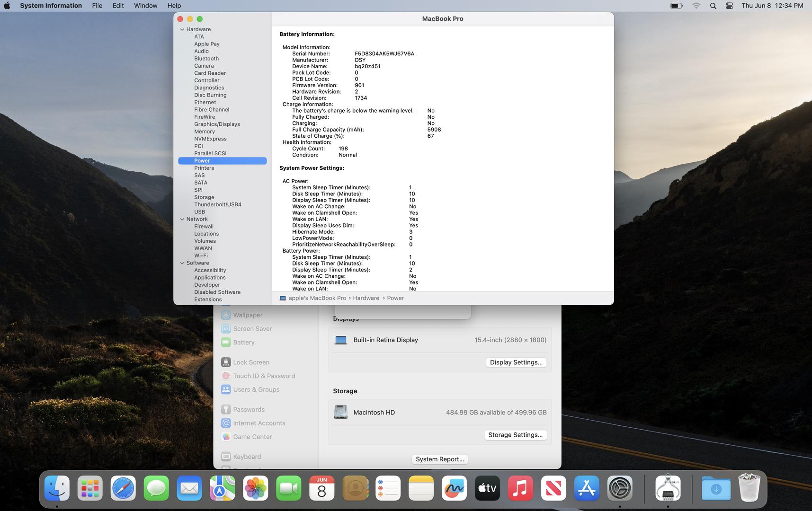Open Reminders app in Dock
The height and width of the screenshot is (511, 812).
(x=388, y=488)
